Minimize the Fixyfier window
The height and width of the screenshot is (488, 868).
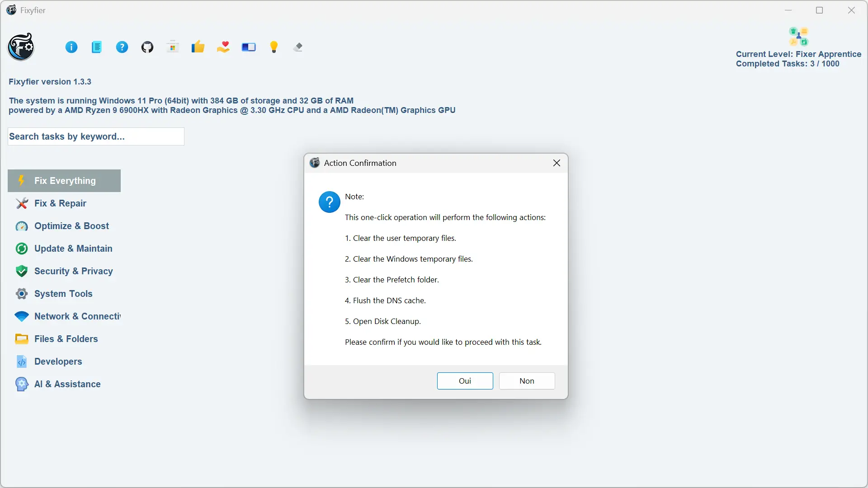pos(788,10)
